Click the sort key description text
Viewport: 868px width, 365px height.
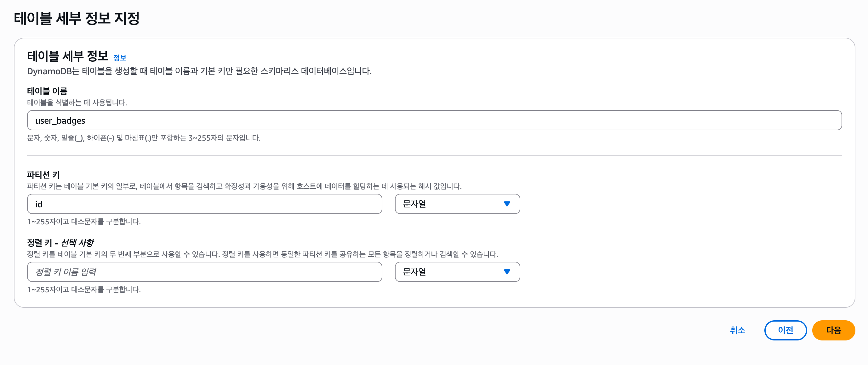pos(262,254)
